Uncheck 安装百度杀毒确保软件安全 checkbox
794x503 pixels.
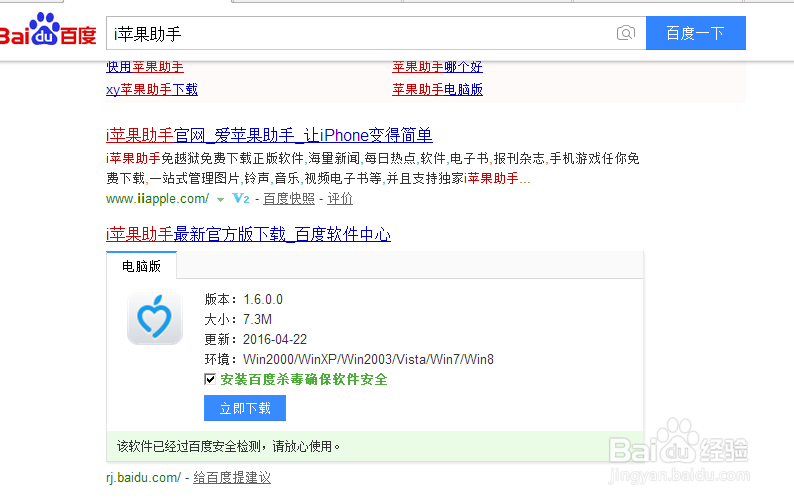(x=210, y=379)
